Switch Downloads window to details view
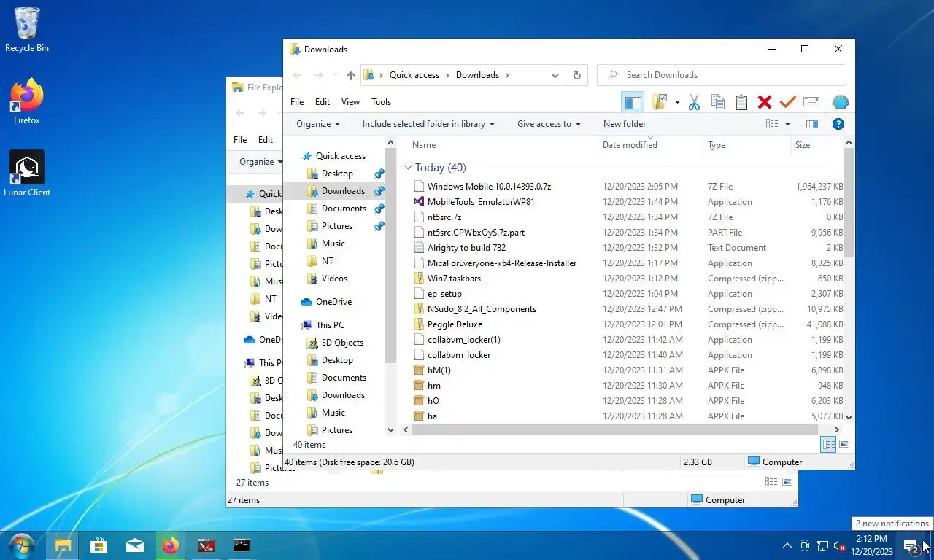934x560 pixels. tap(828, 444)
